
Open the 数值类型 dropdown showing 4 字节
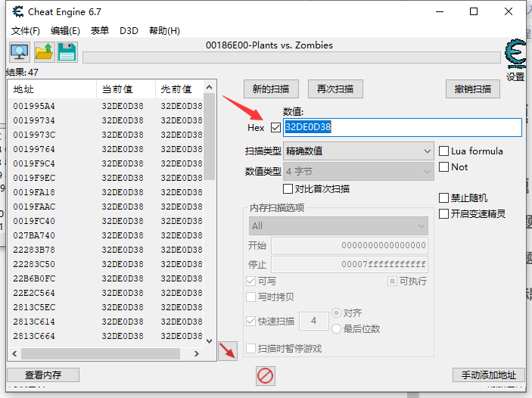[358, 171]
